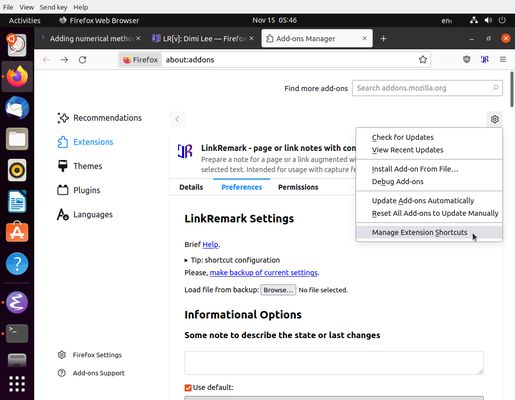Image resolution: width=515 pixels, height=400 pixels.
Task: Close the Add-ons Manager tab
Action: click(364, 38)
